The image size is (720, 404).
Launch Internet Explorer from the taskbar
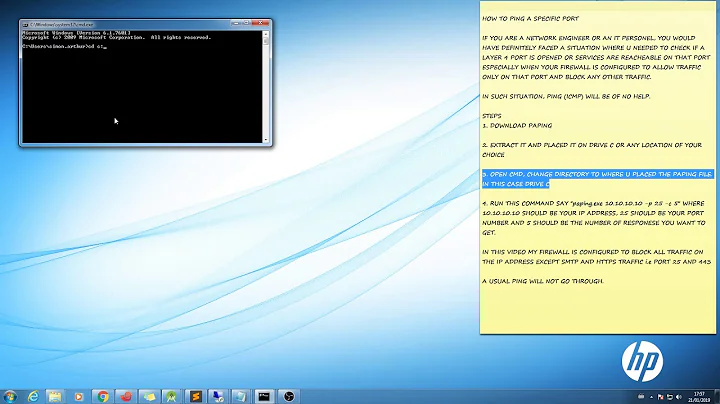[33, 396]
